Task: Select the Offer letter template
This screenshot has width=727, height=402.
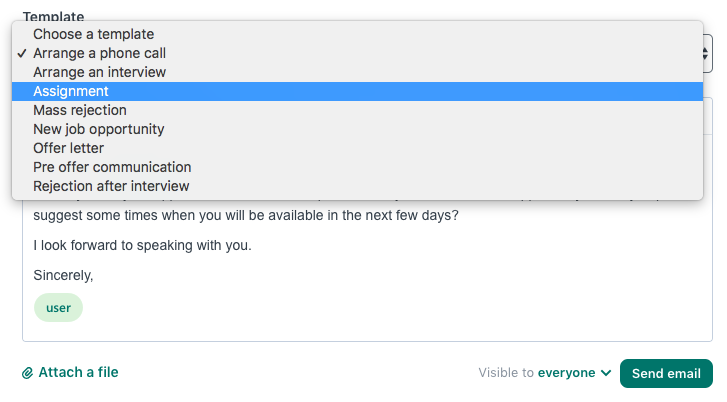Action: [357, 148]
